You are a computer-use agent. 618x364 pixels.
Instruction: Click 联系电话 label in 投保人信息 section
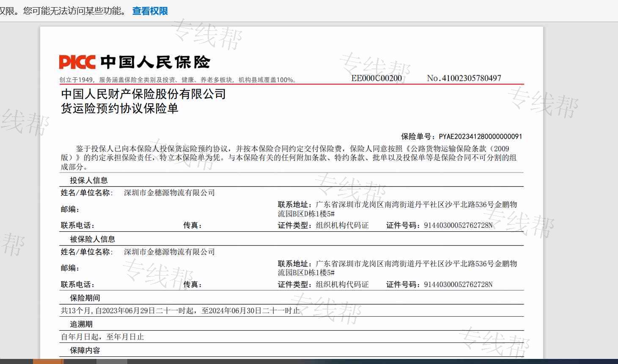(78, 225)
